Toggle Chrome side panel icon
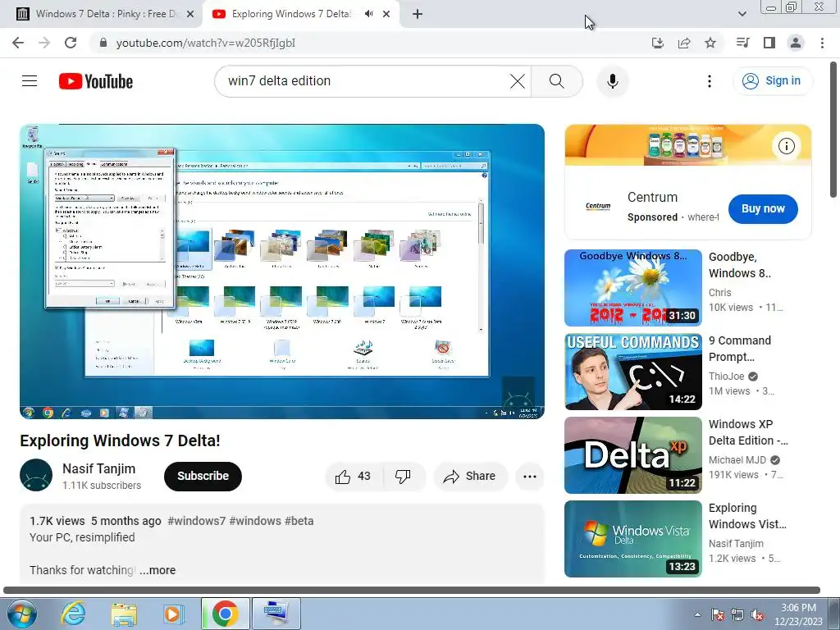Image resolution: width=840 pixels, height=630 pixels. (x=769, y=43)
